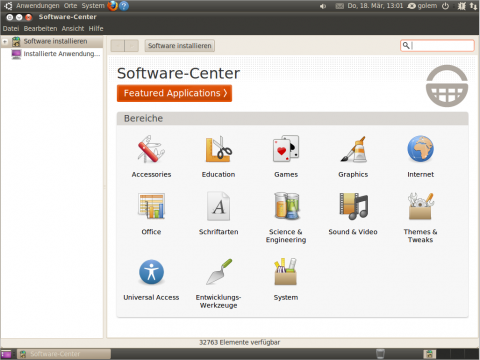Click the search input field
This screenshot has height=360, width=480.
[437, 45]
